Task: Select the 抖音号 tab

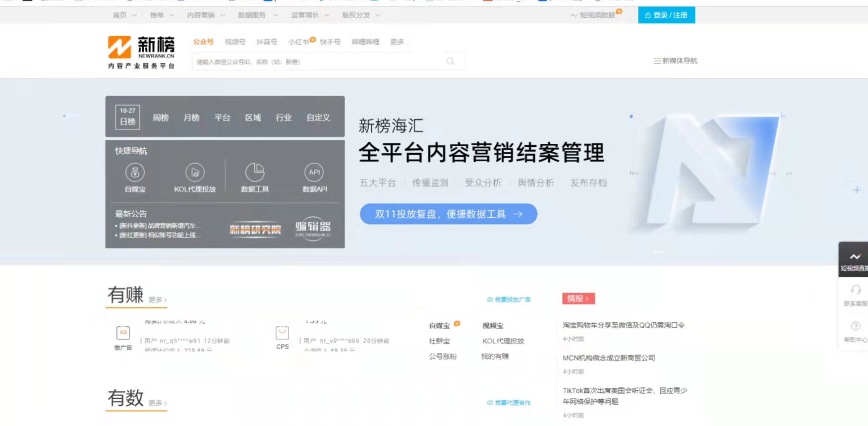Action: pos(267,42)
